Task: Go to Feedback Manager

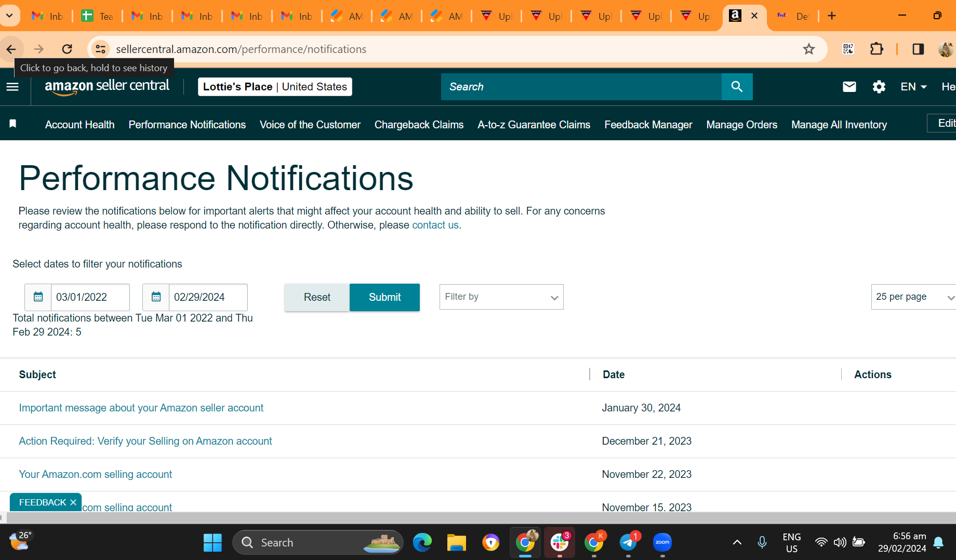Action: pyautogui.click(x=648, y=125)
